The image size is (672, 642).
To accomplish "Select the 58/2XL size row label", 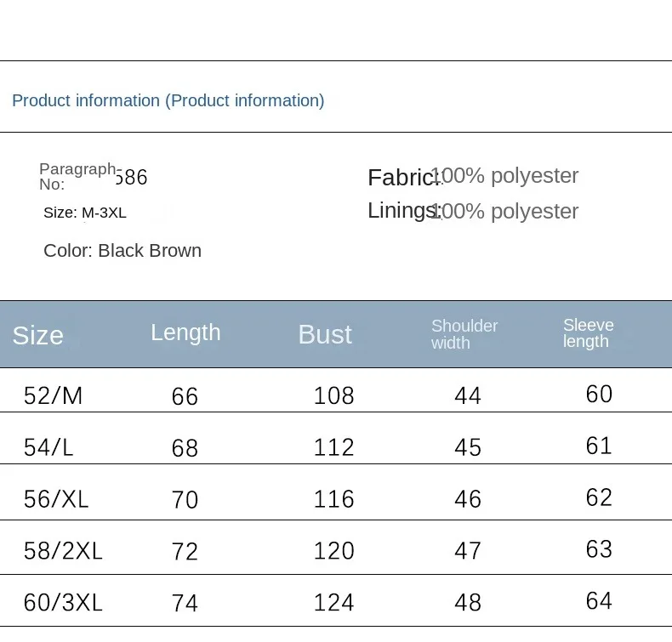I will point(63,551).
